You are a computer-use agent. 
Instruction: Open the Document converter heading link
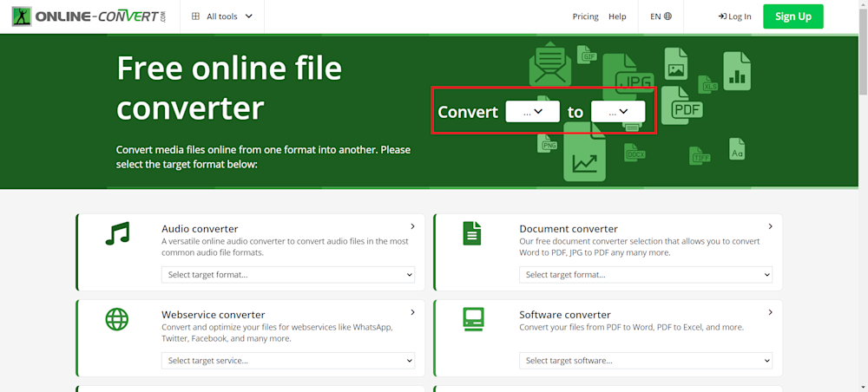(x=569, y=229)
